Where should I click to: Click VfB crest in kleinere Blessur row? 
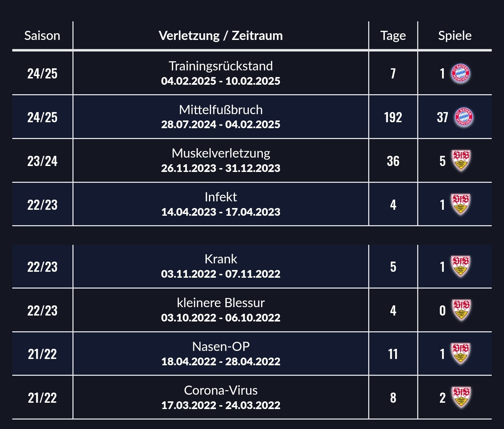[461, 310]
